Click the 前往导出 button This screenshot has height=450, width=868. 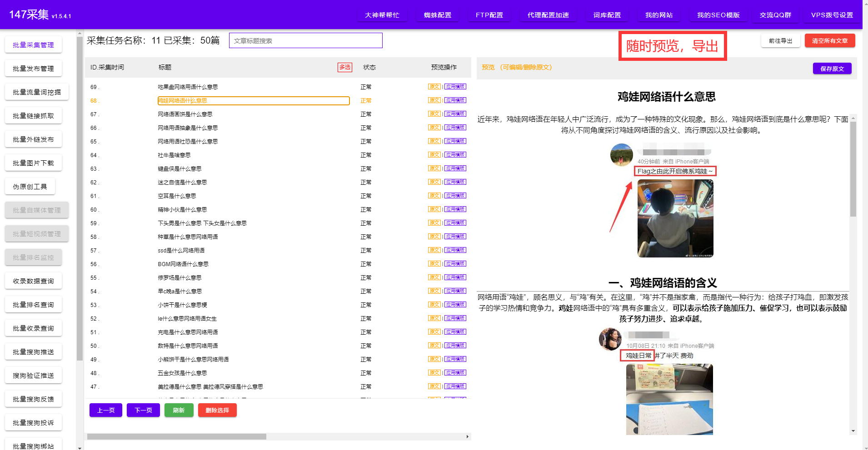pyautogui.click(x=780, y=40)
